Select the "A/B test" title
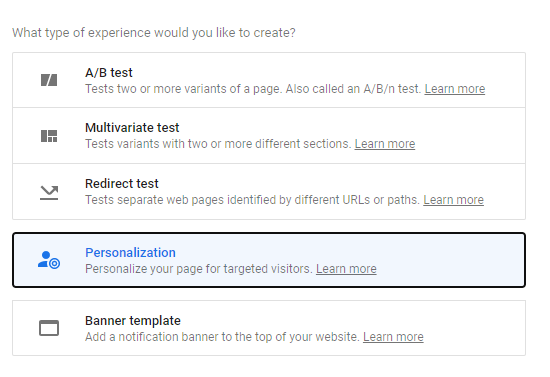This screenshot has width=550, height=377. click(109, 73)
